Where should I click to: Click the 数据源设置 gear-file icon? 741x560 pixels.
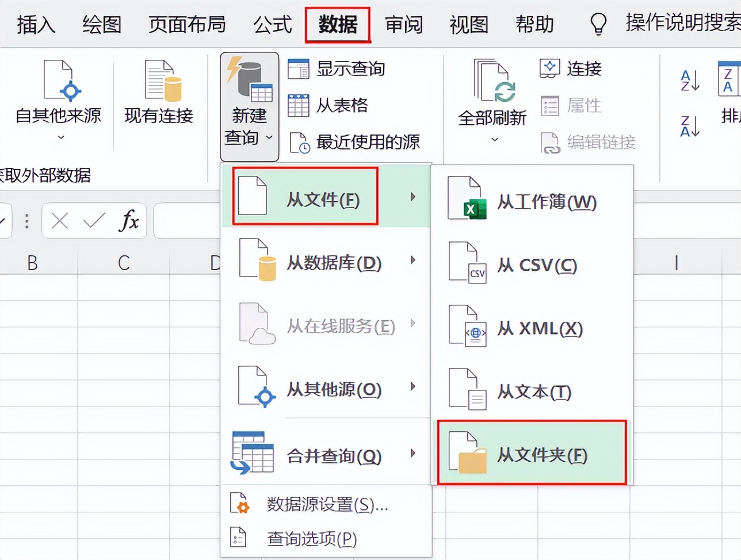point(239,503)
